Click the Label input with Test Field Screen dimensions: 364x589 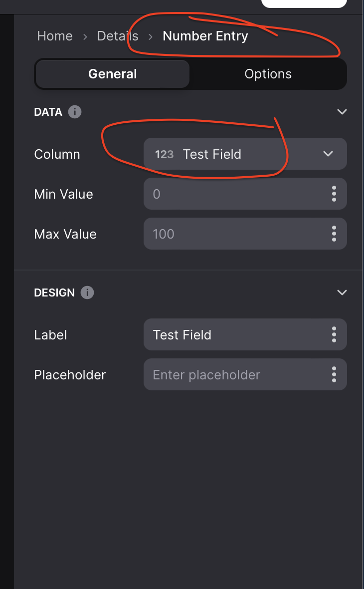tap(234, 334)
